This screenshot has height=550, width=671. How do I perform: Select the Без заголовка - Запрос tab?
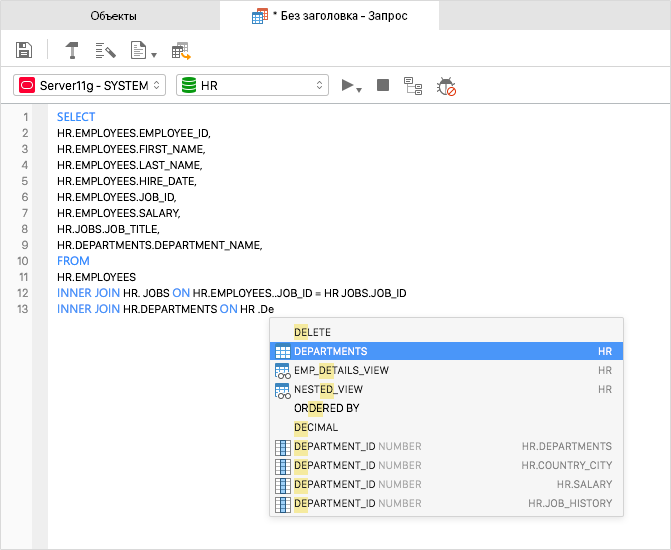tap(330, 16)
